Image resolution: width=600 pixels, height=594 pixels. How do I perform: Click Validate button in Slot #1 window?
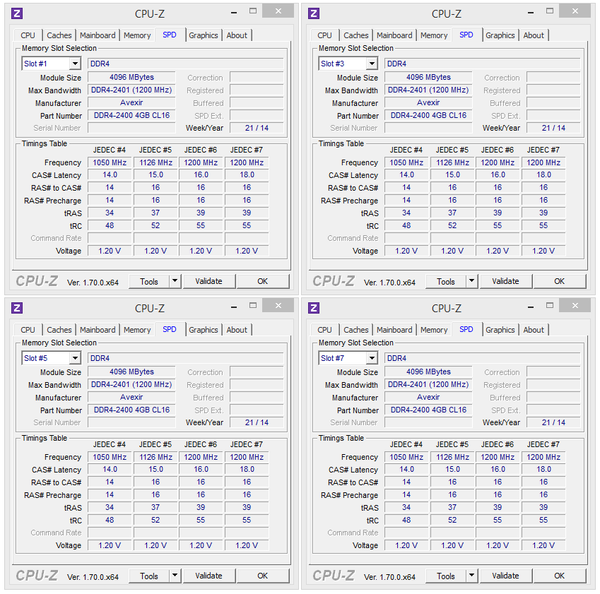[x=209, y=281]
